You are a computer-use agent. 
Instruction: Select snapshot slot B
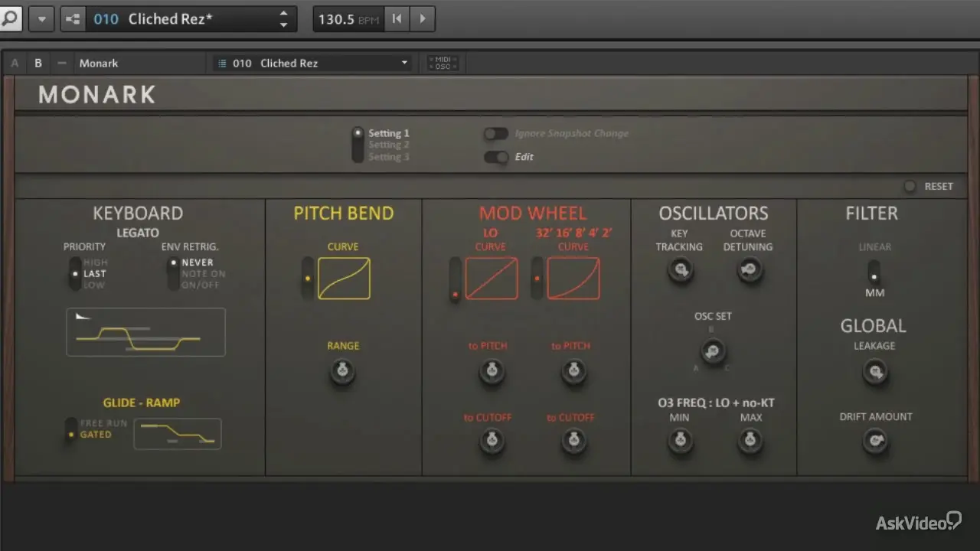38,64
